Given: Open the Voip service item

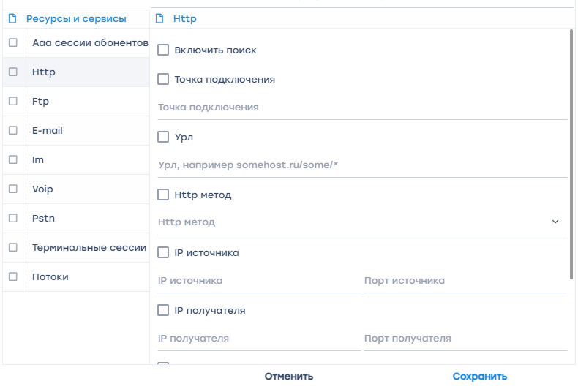Looking at the screenshot, I should [42, 189].
